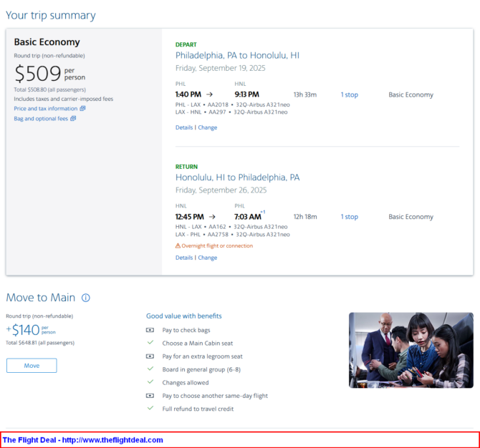Click external-link icon beside Bag and optional fees

click(x=73, y=118)
